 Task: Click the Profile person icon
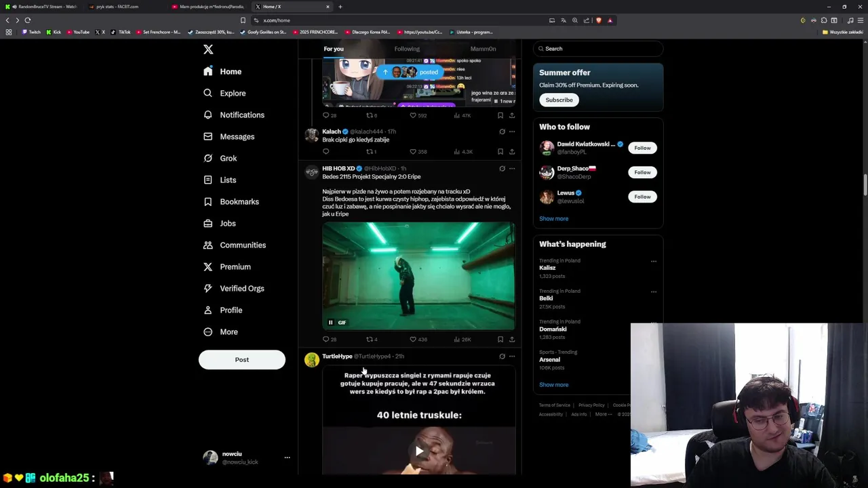click(208, 310)
